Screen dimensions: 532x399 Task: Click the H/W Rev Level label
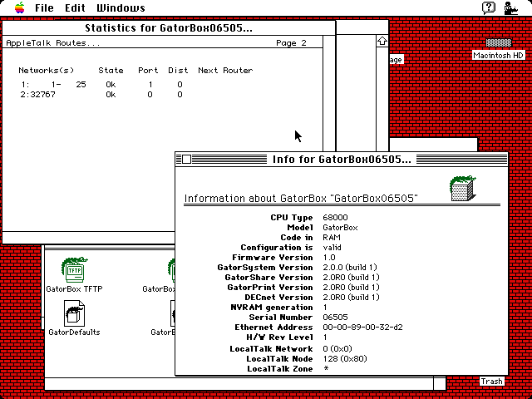point(279,337)
